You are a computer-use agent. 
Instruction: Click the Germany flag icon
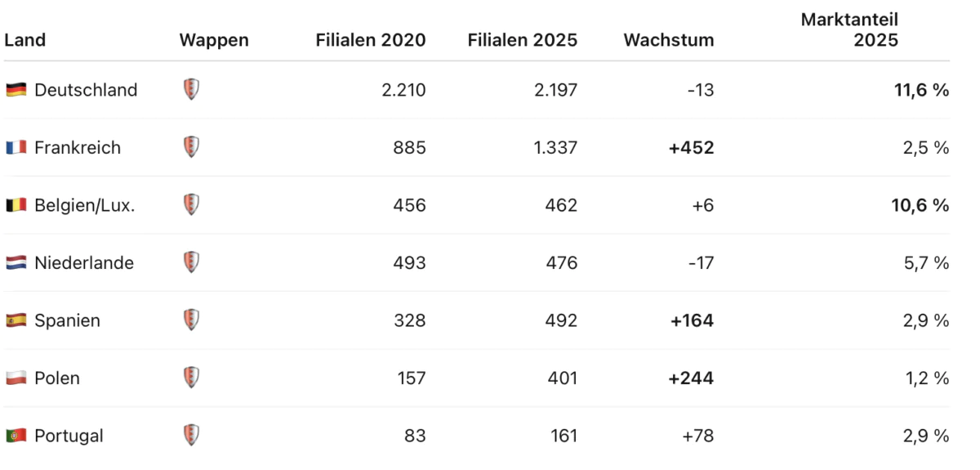pyautogui.click(x=16, y=90)
